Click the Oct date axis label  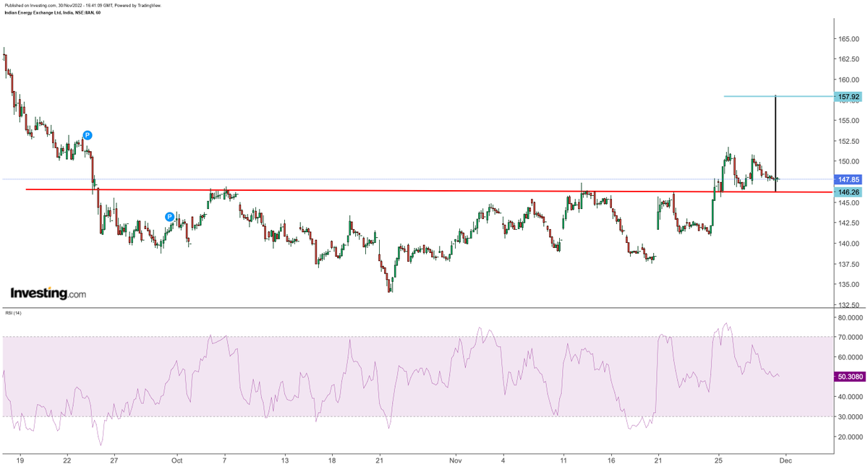(x=176, y=460)
